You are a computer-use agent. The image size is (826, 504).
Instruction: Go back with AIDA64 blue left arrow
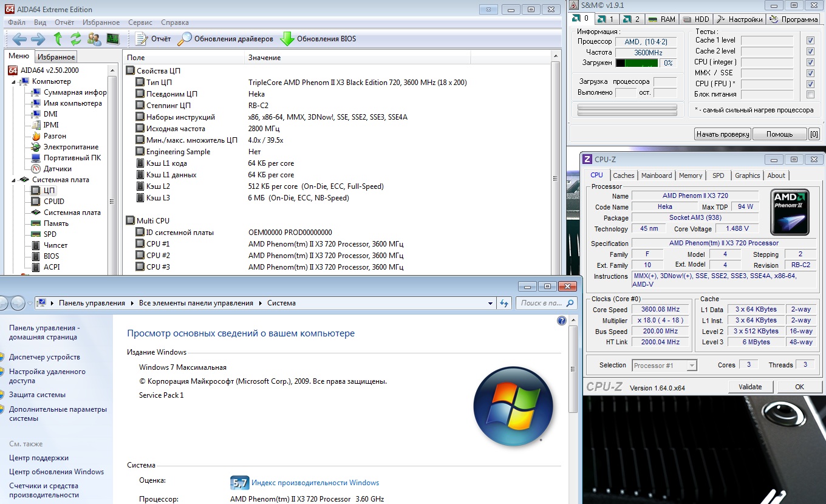(19, 39)
